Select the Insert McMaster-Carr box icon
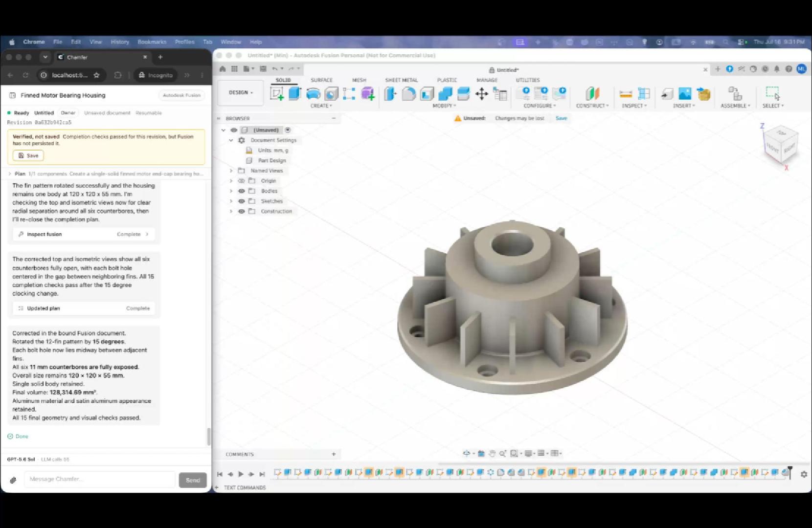812x528 pixels. (x=703, y=93)
